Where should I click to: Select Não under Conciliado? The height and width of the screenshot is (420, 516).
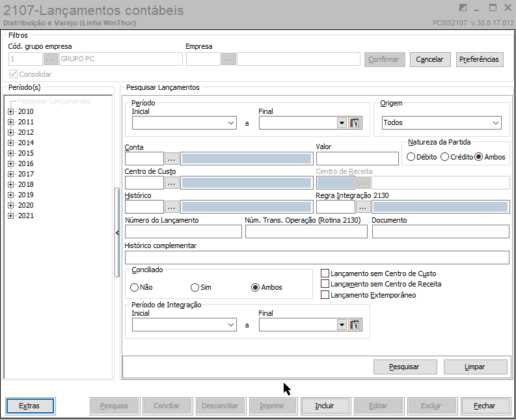click(134, 288)
